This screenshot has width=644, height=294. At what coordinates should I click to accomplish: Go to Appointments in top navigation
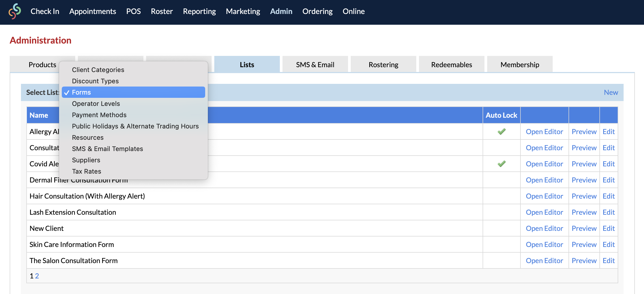[x=93, y=11]
